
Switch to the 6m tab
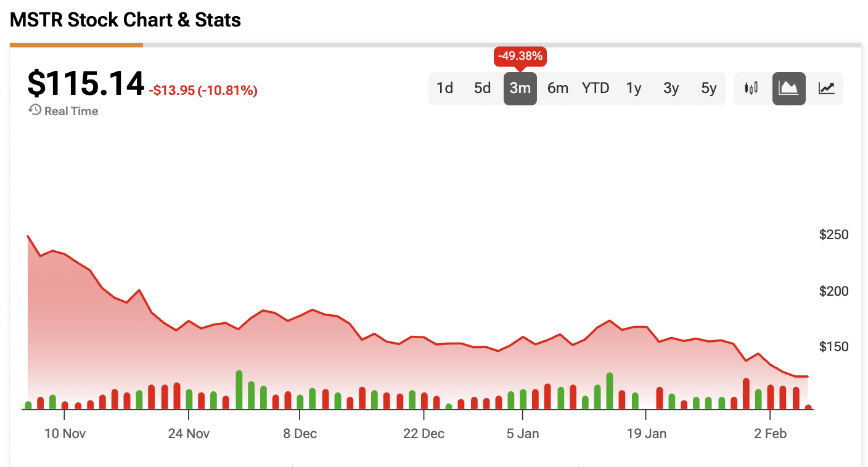[x=557, y=88]
